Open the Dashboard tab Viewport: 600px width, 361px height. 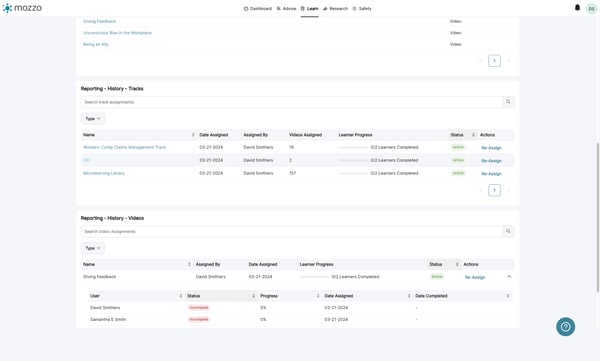pos(258,8)
